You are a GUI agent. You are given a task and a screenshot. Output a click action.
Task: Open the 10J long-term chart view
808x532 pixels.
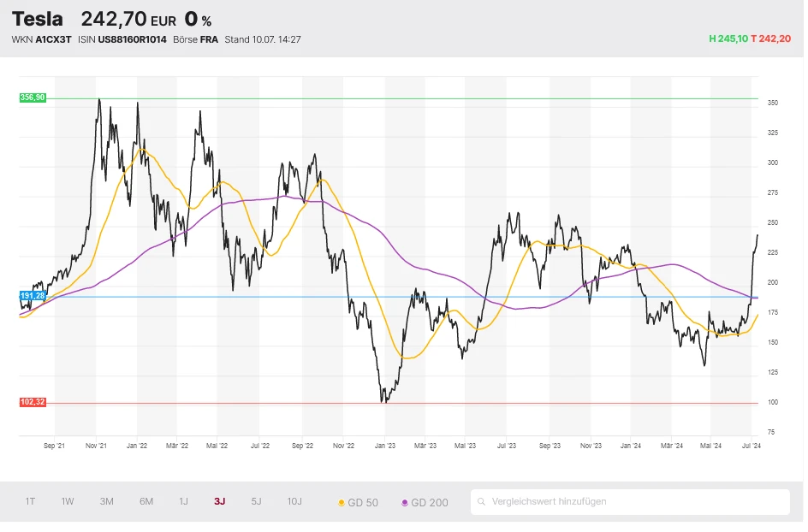(294, 502)
